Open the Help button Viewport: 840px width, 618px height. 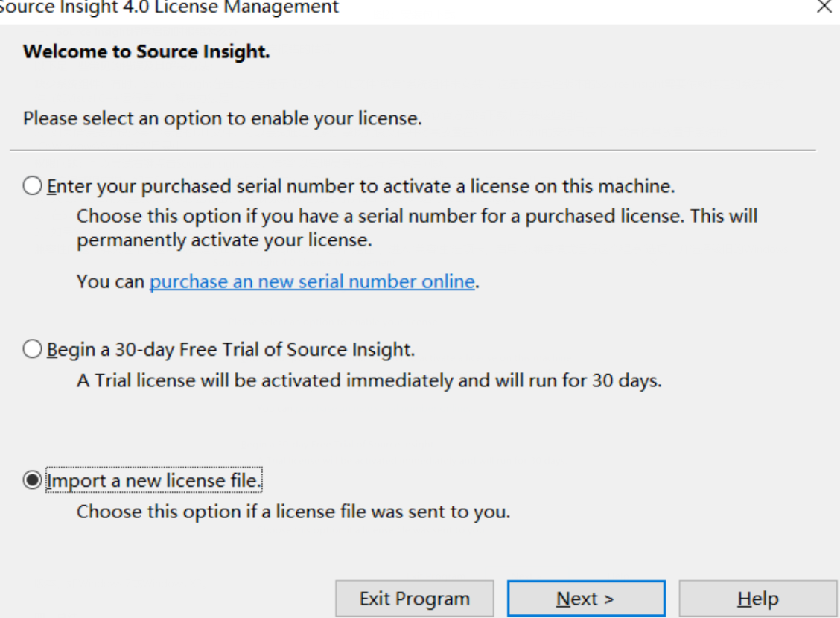(x=757, y=598)
